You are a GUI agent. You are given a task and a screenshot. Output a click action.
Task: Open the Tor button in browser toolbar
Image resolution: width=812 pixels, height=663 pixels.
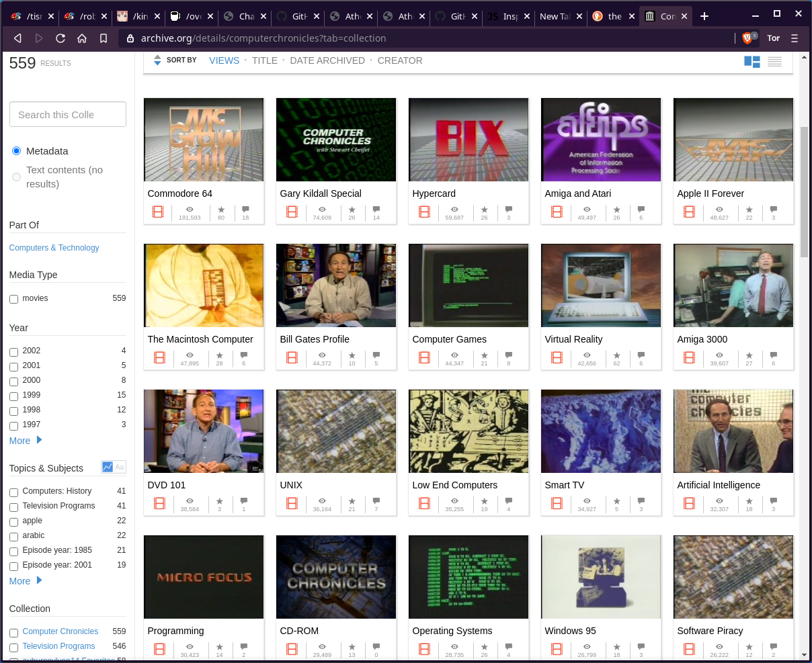click(x=774, y=38)
